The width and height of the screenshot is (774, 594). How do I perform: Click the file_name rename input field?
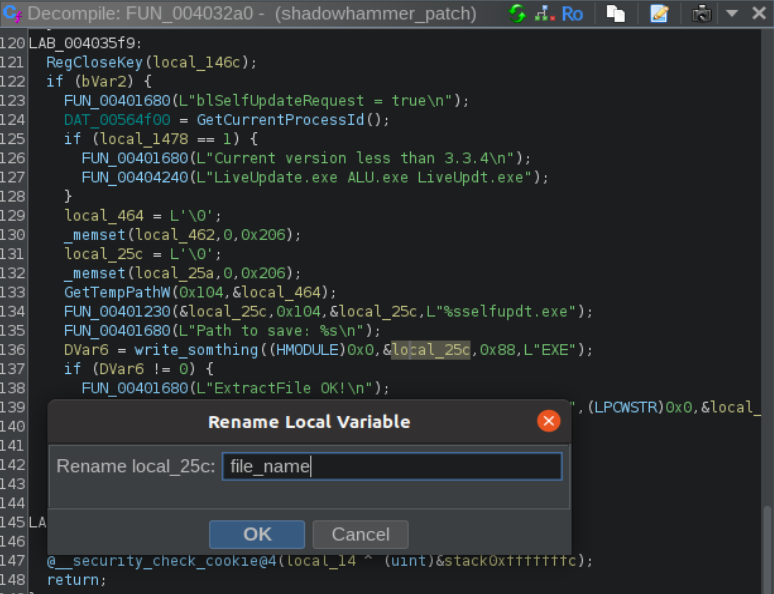(392, 466)
